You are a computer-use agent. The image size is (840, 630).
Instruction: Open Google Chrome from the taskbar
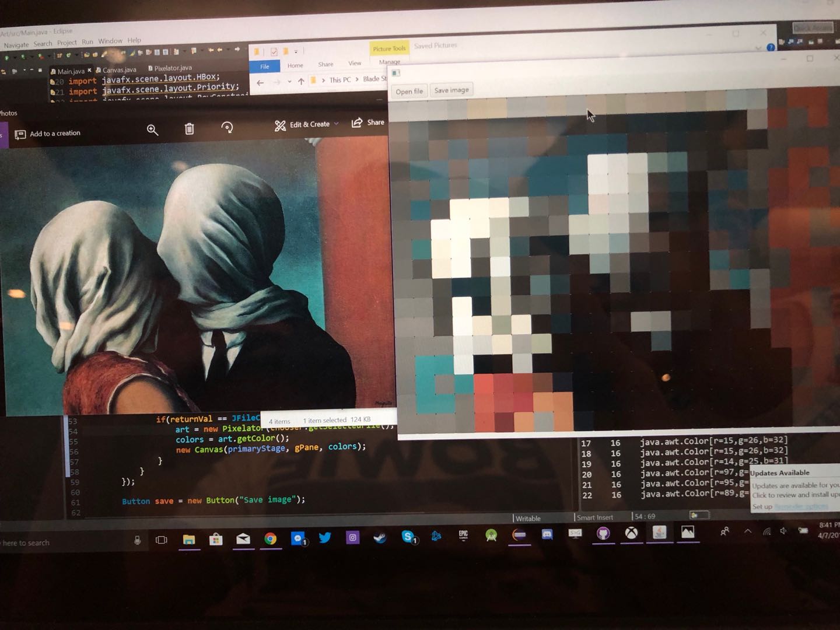click(x=271, y=538)
